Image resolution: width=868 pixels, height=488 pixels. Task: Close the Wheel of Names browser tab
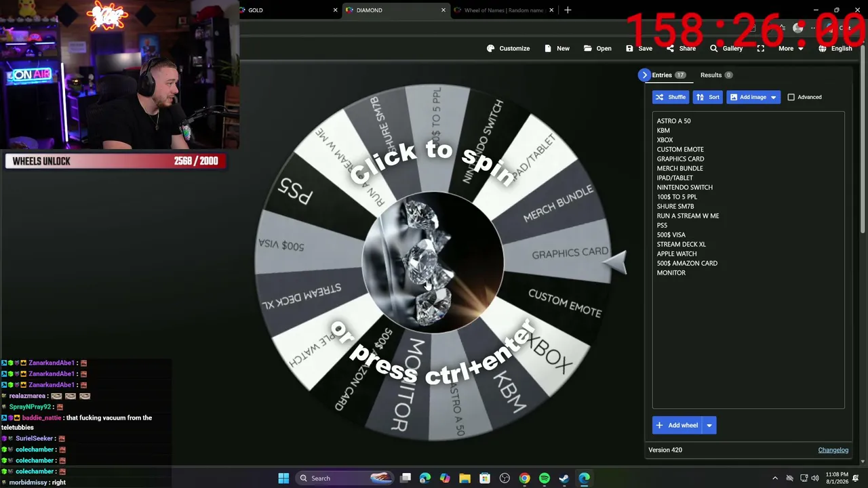551,10
